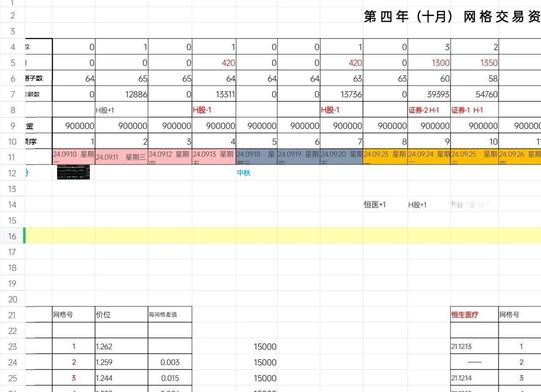This screenshot has width=541, height=392.
Task: Click the 15000 cell in the 1.244 row
Action: [x=257, y=378]
